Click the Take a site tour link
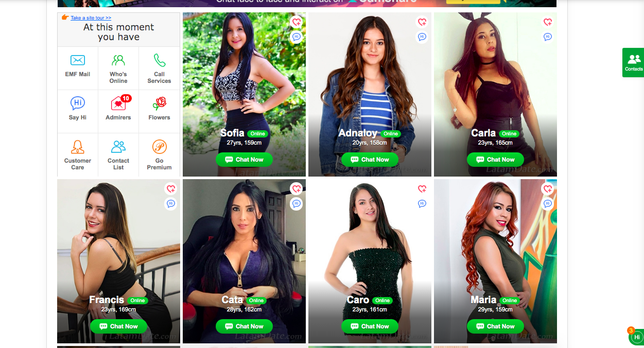The width and height of the screenshot is (644, 348). [x=91, y=18]
